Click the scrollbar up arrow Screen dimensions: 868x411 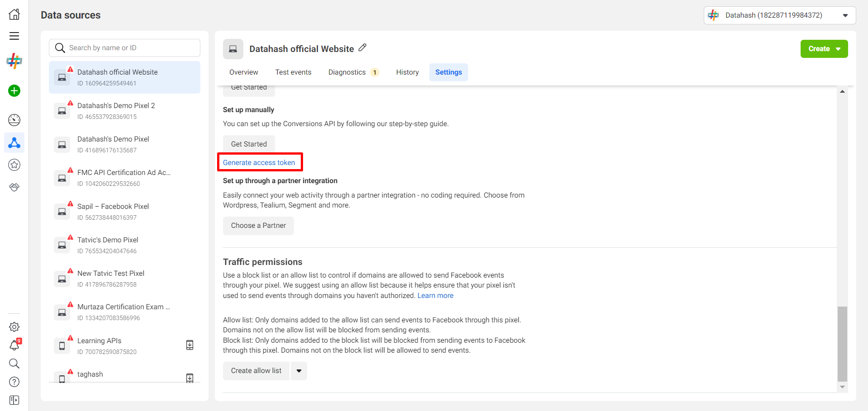pyautogui.click(x=842, y=91)
